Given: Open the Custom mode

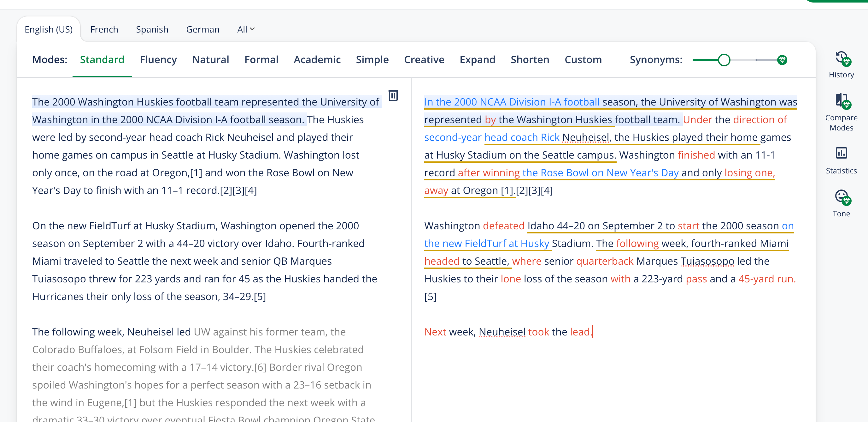Looking at the screenshot, I should coord(583,60).
